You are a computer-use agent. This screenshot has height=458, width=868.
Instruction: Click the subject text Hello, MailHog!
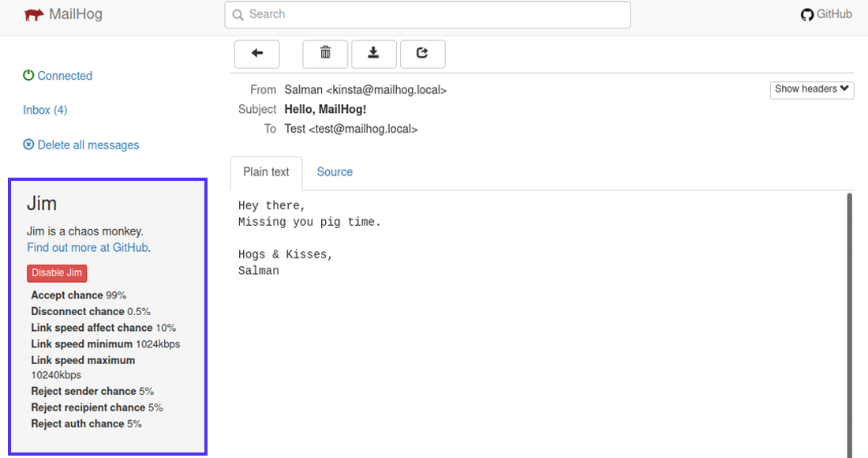(325, 110)
